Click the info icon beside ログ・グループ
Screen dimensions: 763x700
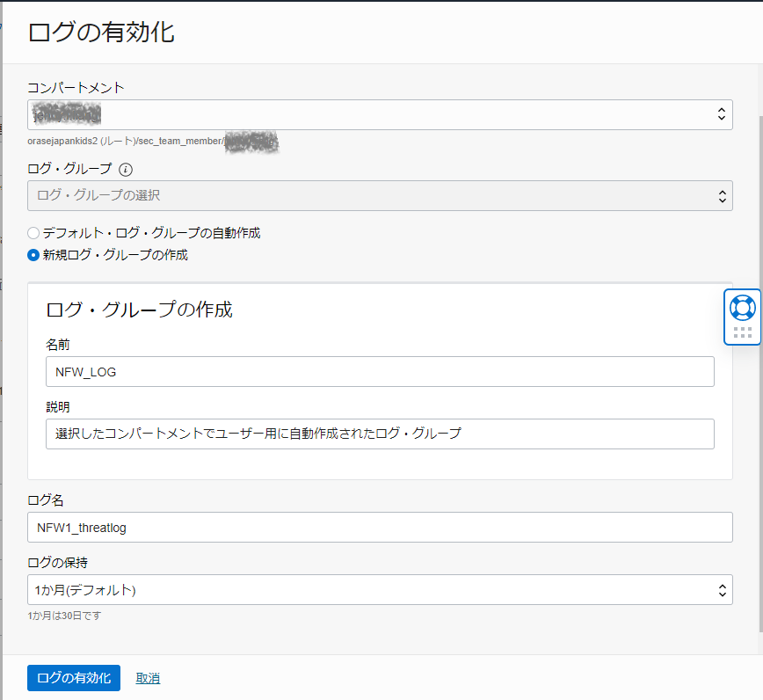[126, 169]
